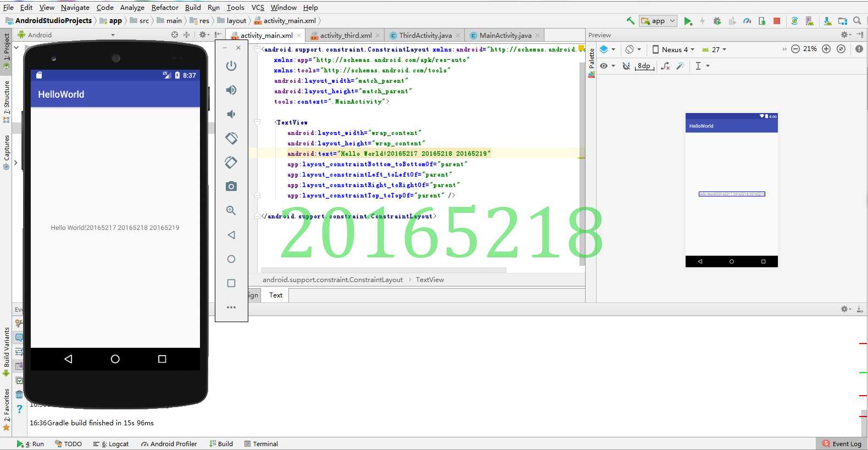Click the build hammer icon
The image size is (868, 450).
(x=630, y=21)
